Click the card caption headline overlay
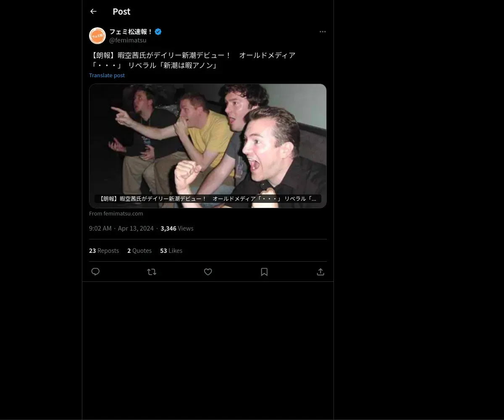This screenshot has height=420, width=504. 208,199
